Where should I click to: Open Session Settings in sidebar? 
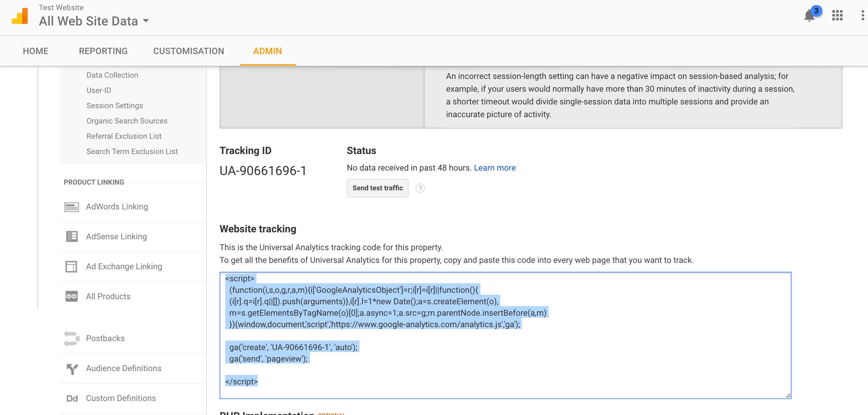point(115,106)
